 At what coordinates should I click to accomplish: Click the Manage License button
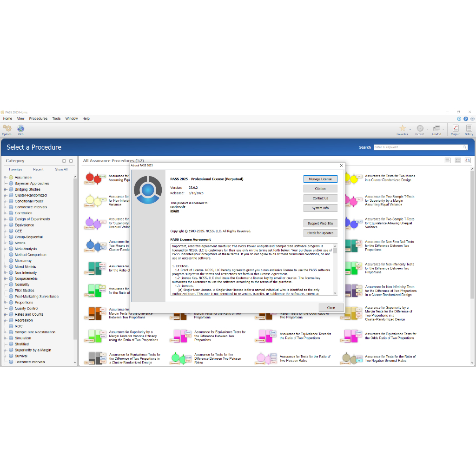click(320, 179)
